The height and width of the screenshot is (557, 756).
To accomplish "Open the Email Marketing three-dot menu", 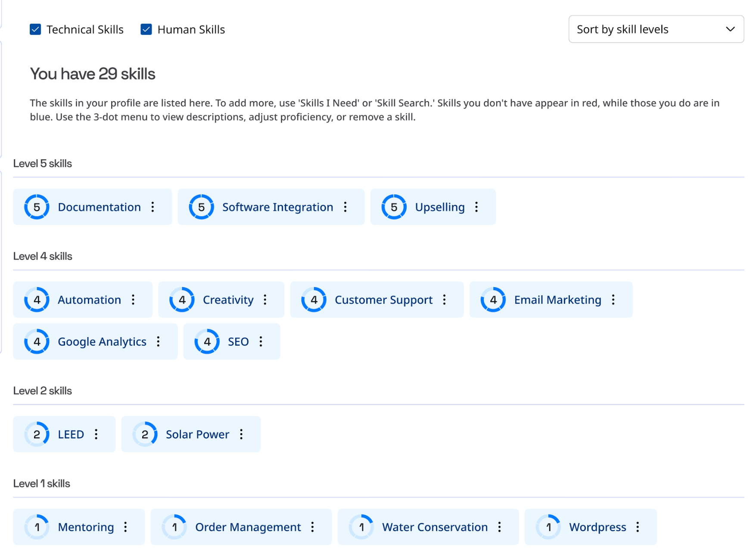I will pos(613,300).
